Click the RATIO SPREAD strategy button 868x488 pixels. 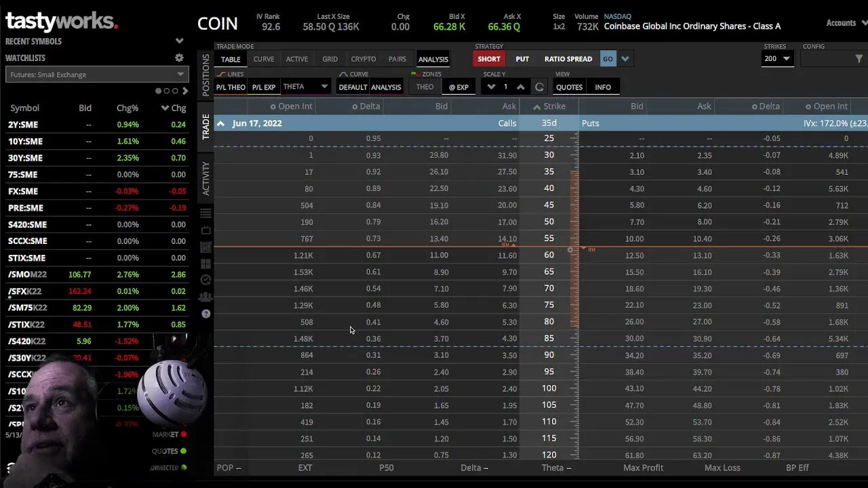coord(568,59)
